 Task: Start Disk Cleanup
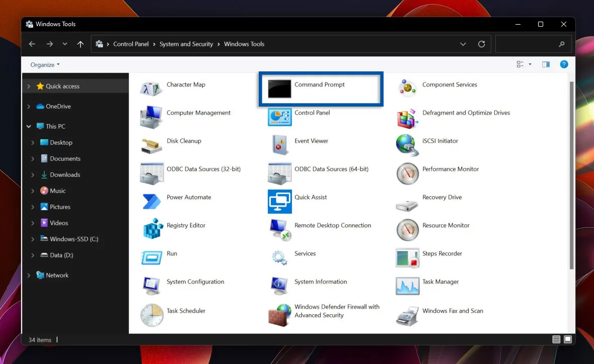point(183,141)
